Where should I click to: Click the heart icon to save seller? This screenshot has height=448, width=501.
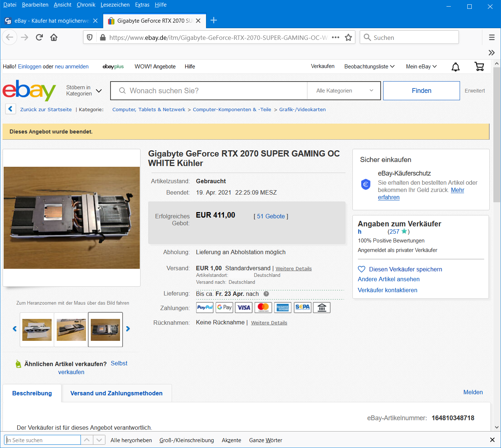click(362, 269)
